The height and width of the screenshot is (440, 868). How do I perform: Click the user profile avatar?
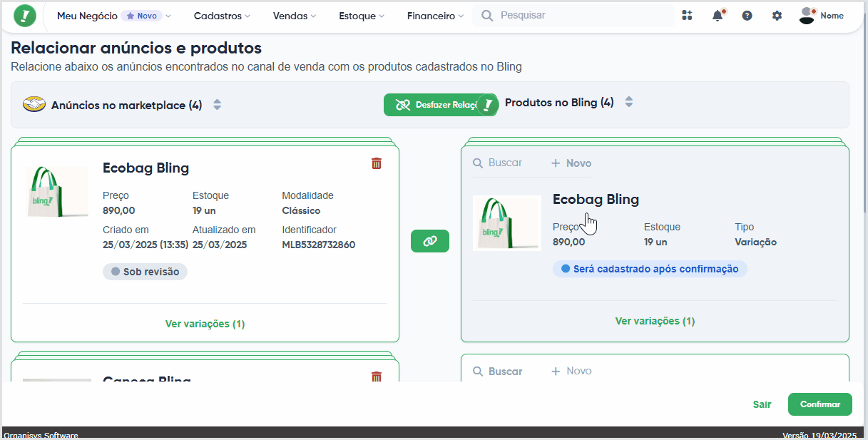[x=807, y=16]
